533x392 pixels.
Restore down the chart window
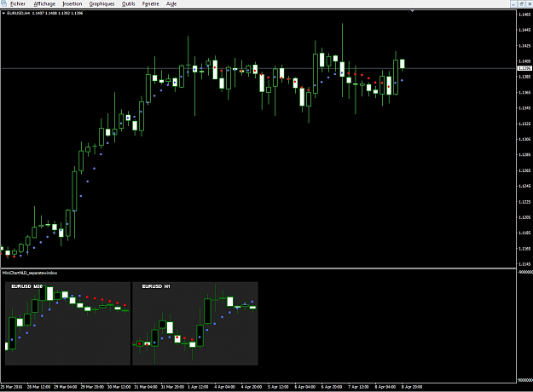pyautogui.click(x=521, y=3)
